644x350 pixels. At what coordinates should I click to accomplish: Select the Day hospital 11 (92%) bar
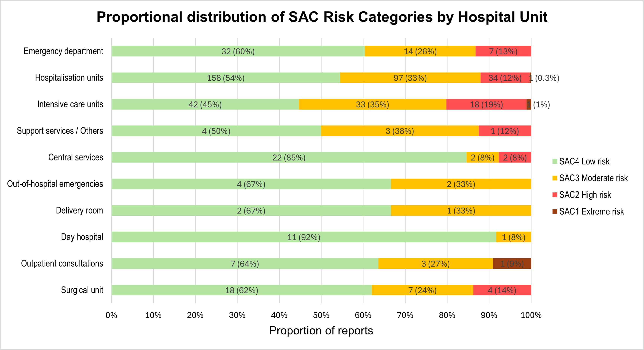[x=304, y=237]
